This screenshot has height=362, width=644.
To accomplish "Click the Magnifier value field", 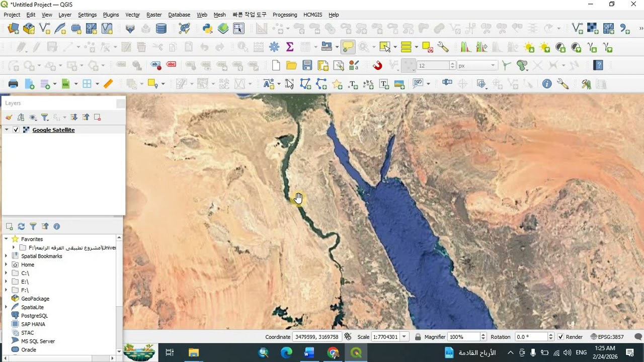I will (463, 337).
